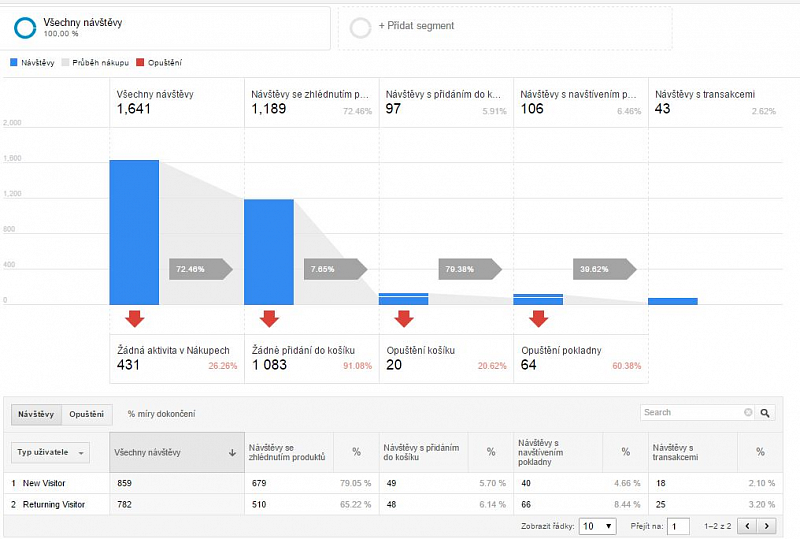The image size is (800, 539).
Task: Clear the search field with the X icon
Action: 748,412
